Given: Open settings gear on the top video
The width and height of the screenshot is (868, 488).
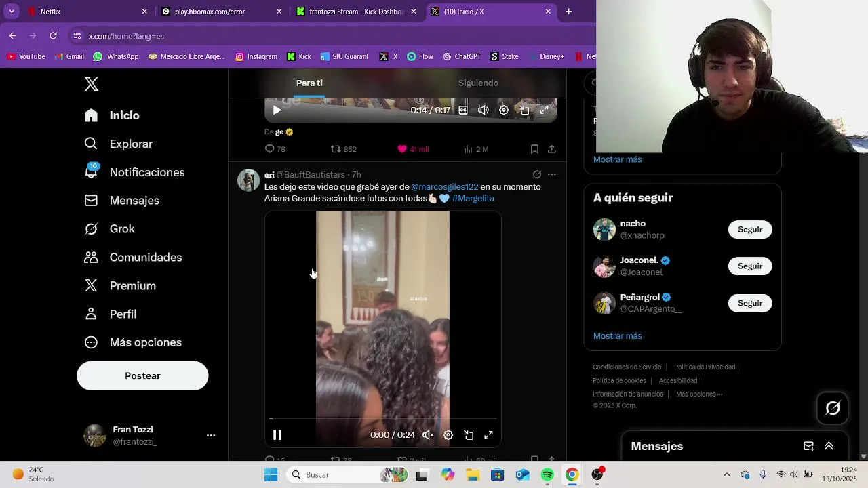Looking at the screenshot, I should point(504,110).
